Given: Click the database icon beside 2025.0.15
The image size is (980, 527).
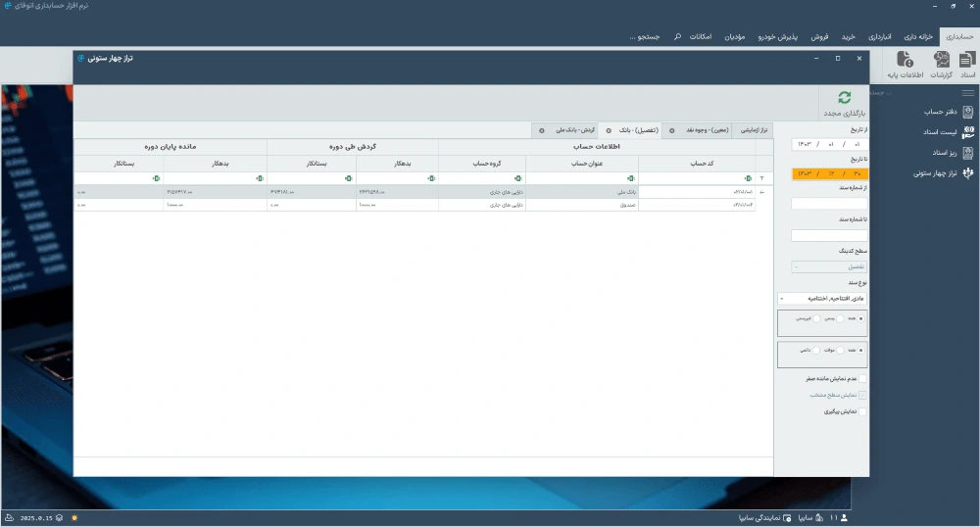Looking at the screenshot, I should (59, 518).
